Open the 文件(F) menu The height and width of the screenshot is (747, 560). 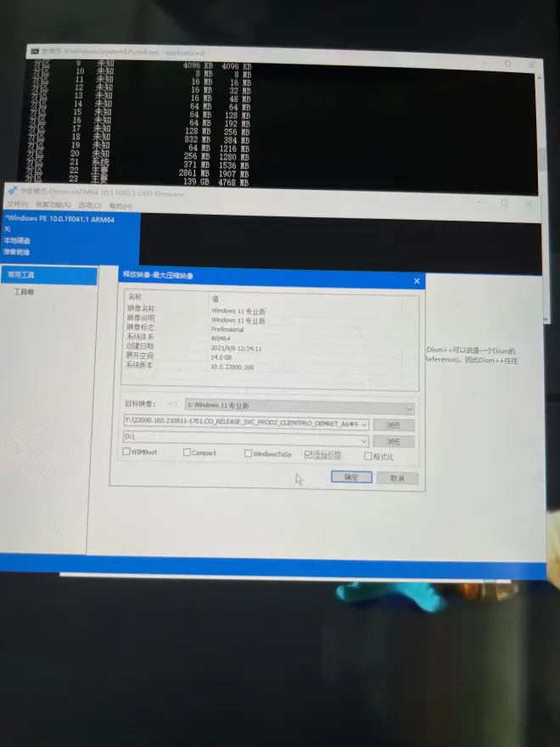[x=17, y=204]
